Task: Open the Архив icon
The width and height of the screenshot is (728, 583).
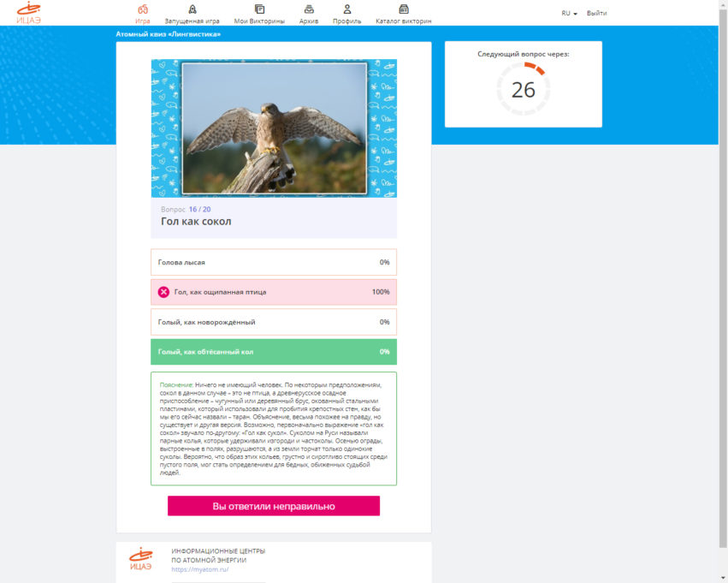Action: pos(309,9)
